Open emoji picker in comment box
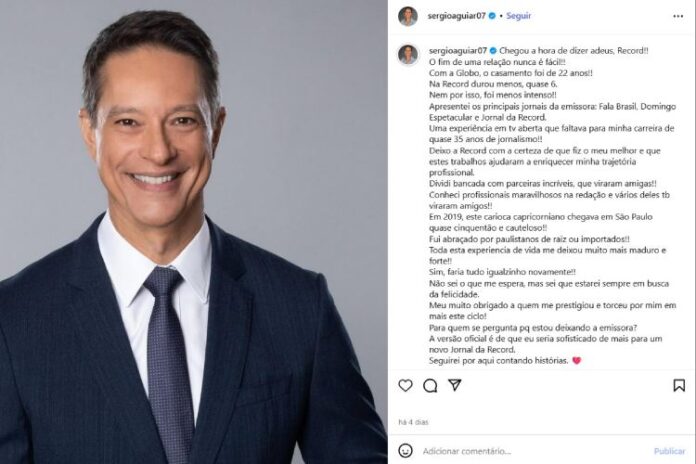Image resolution: width=696 pixels, height=464 pixels. pos(405,451)
